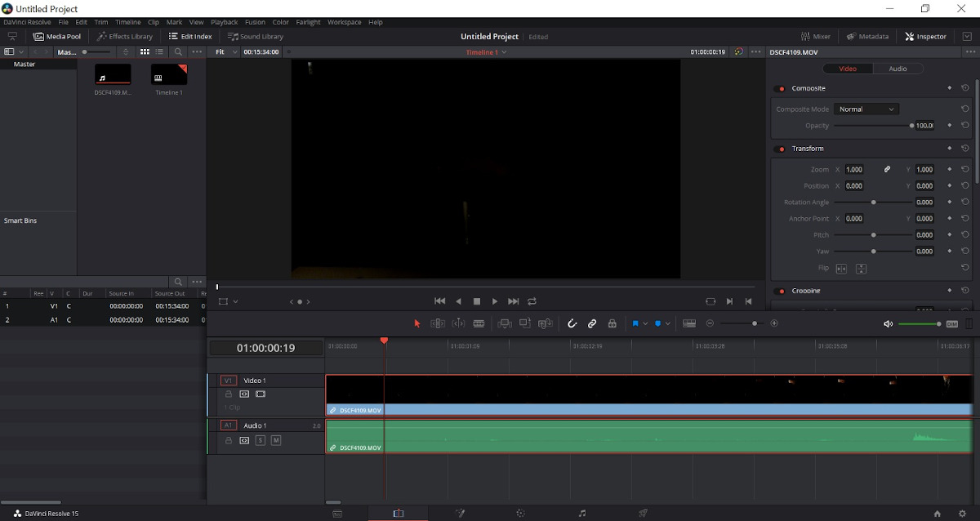980x521 pixels.
Task: Open the Effects Library panel
Action: pos(124,36)
